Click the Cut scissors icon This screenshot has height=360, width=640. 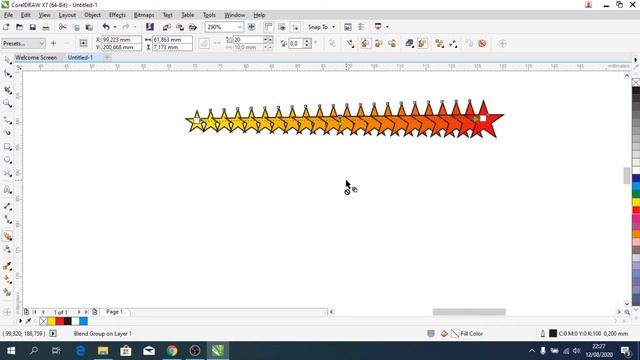pyautogui.click(x=62, y=27)
